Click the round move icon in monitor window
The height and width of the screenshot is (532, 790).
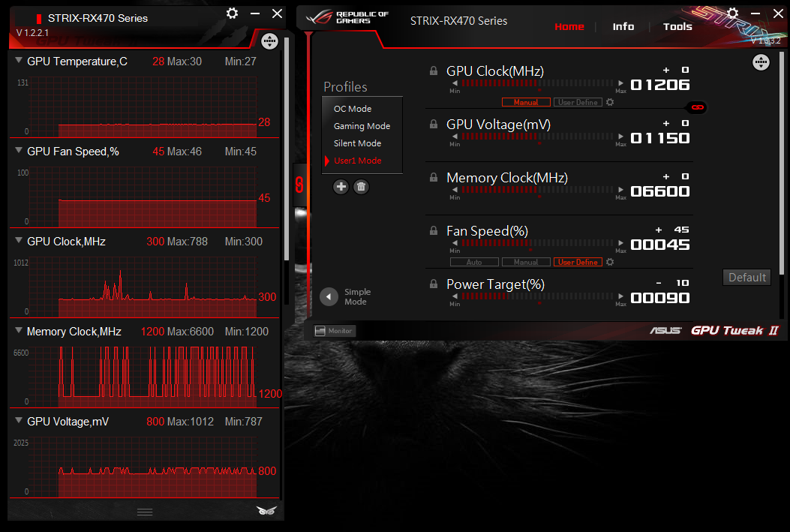tap(269, 41)
